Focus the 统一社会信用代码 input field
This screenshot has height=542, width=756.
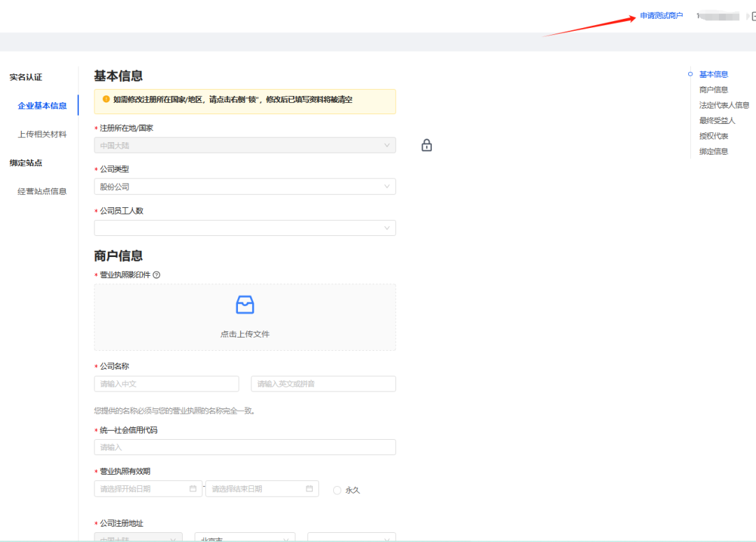(244, 447)
